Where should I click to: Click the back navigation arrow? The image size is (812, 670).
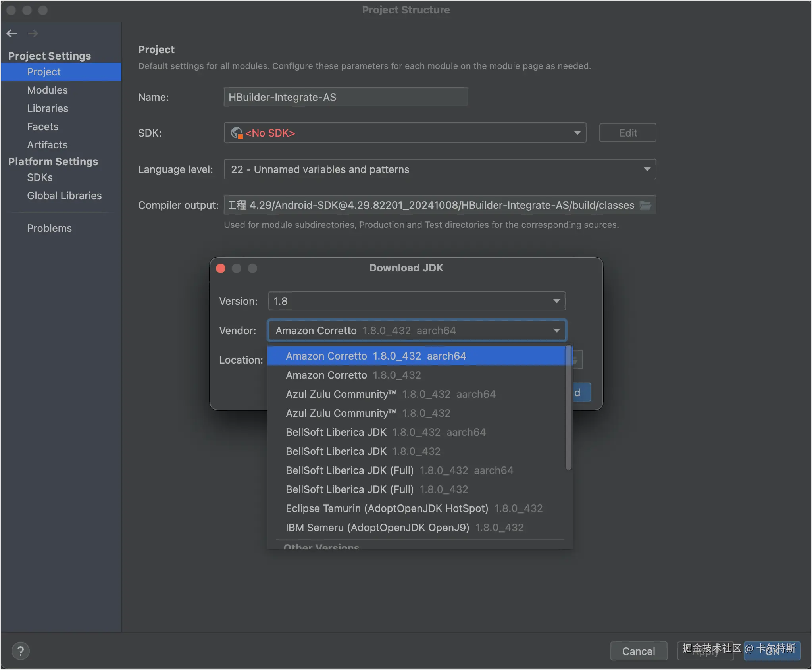pos(12,33)
